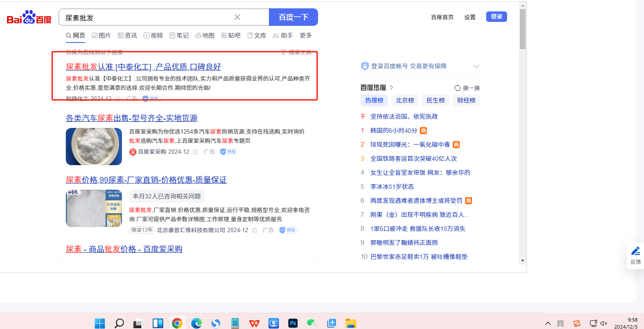Toggle the 英 input language indicator
Screen dimensions: 644x329
tap(560, 323)
